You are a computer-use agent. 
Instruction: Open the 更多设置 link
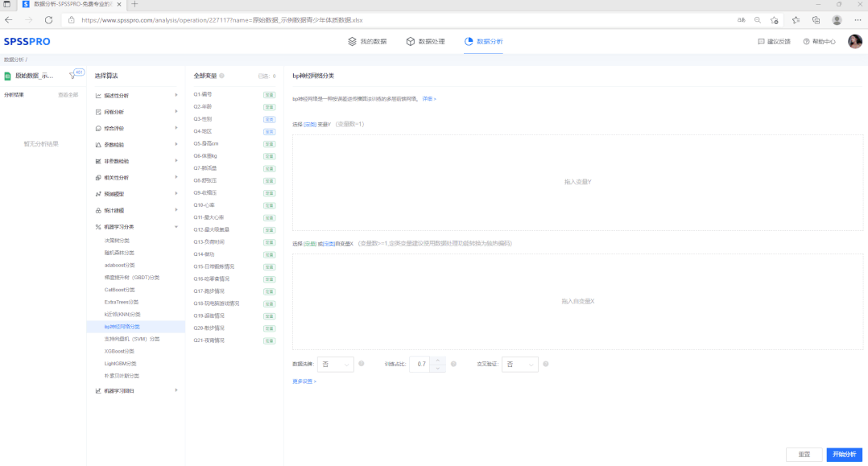[304, 381]
